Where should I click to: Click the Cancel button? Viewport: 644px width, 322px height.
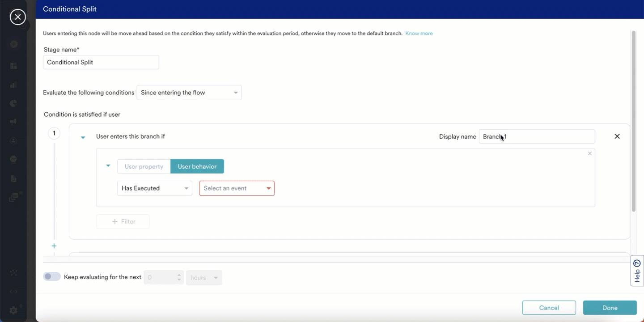click(549, 308)
